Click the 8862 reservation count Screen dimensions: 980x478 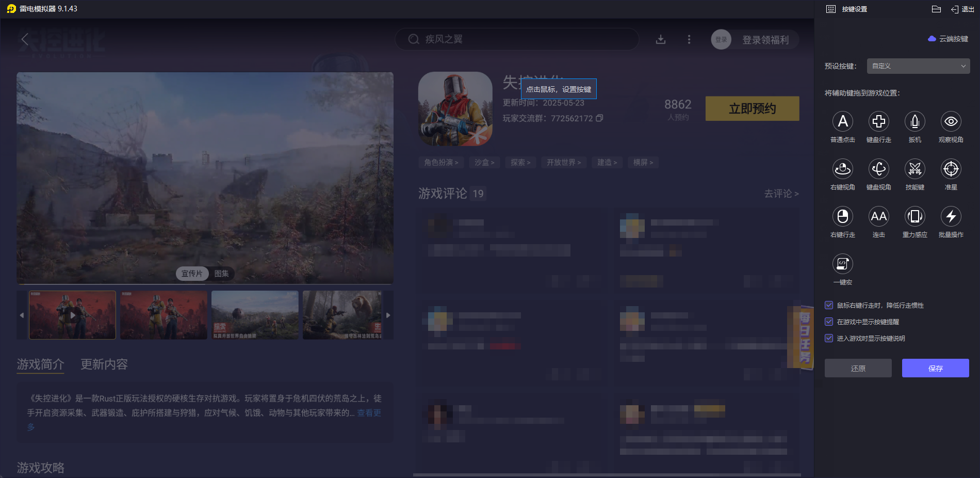coord(678,104)
